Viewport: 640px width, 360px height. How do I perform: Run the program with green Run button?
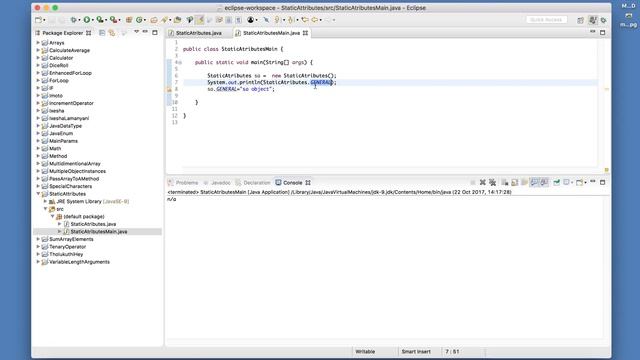[87, 20]
